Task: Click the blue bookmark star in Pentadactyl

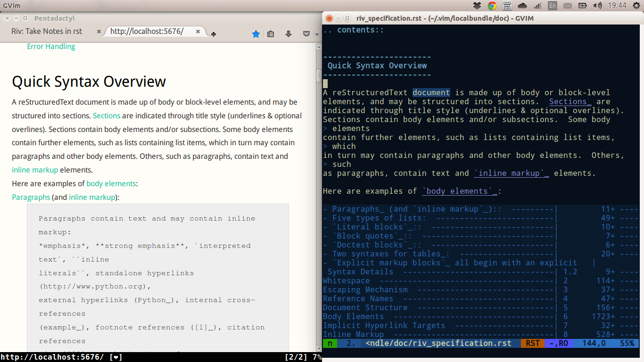Action: 256,34
